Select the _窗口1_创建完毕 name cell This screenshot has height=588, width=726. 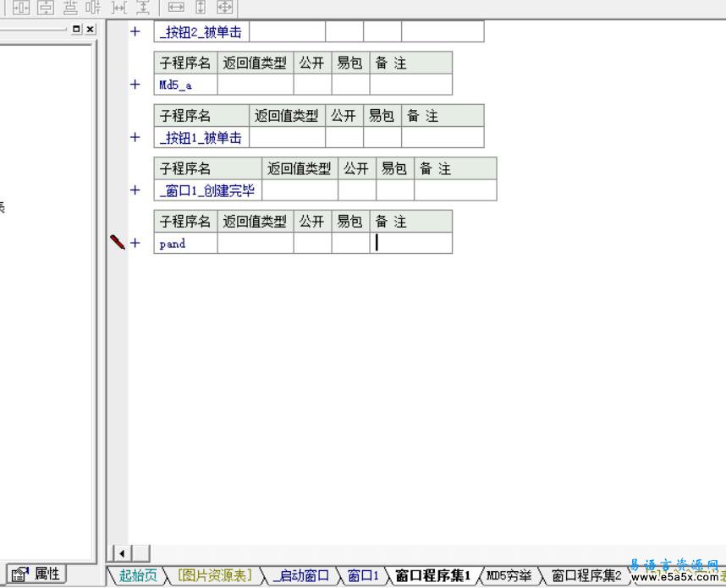tap(208, 190)
